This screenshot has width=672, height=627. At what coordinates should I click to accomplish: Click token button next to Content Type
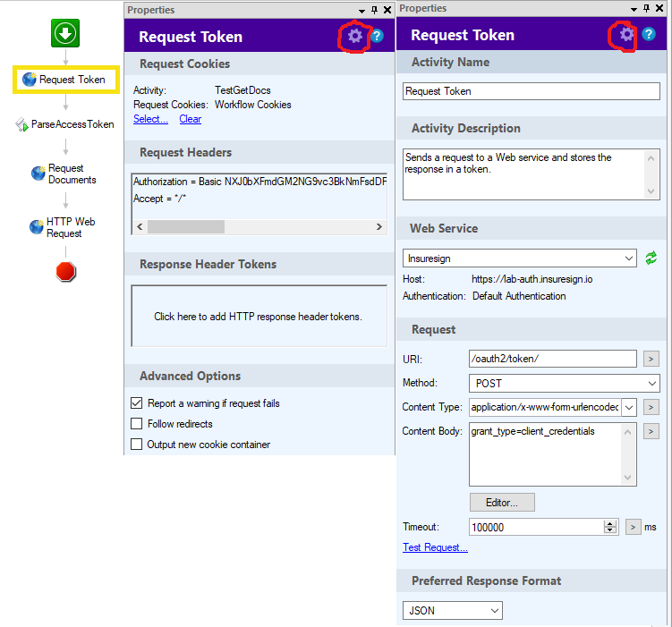click(651, 407)
